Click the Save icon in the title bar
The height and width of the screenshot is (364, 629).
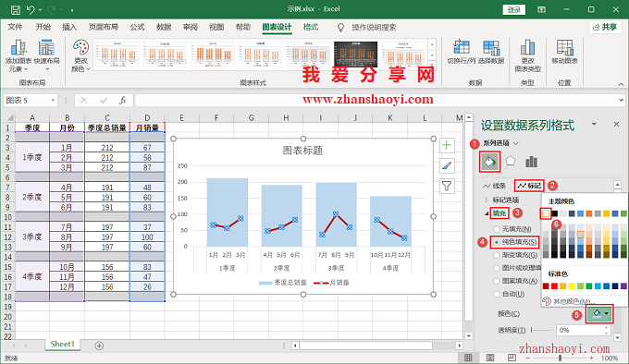click(x=15, y=9)
